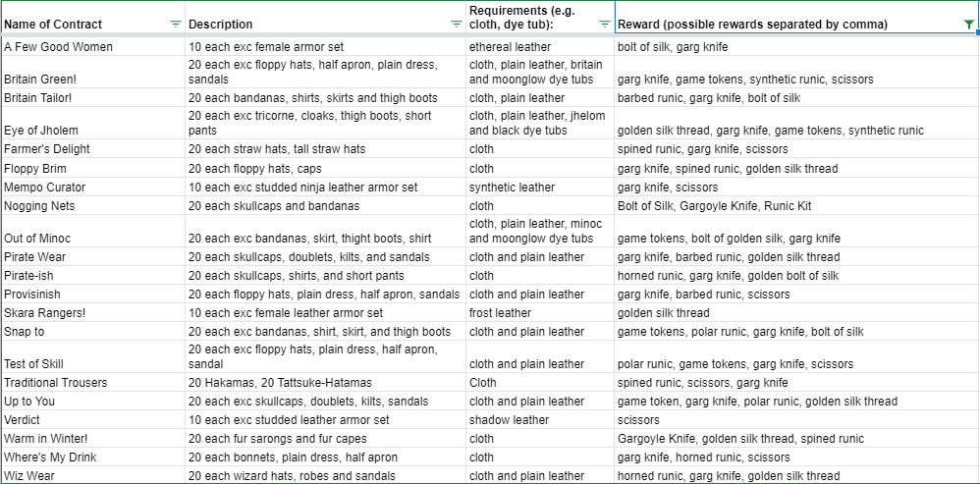Viewport: 980px width, 484px height.
Task: Open filter icon in Name of Contract header
Action: 176,25
